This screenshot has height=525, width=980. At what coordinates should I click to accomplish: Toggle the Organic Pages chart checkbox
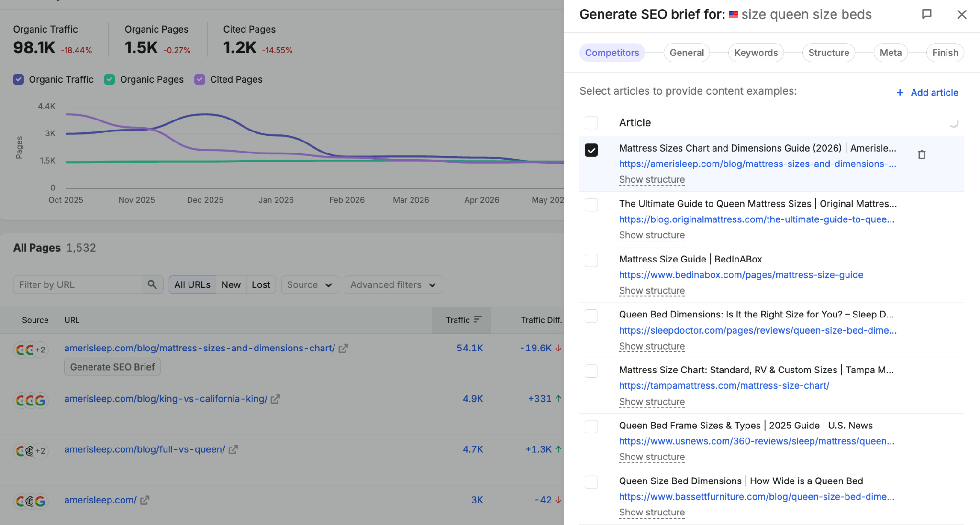[x=110, y=79]
